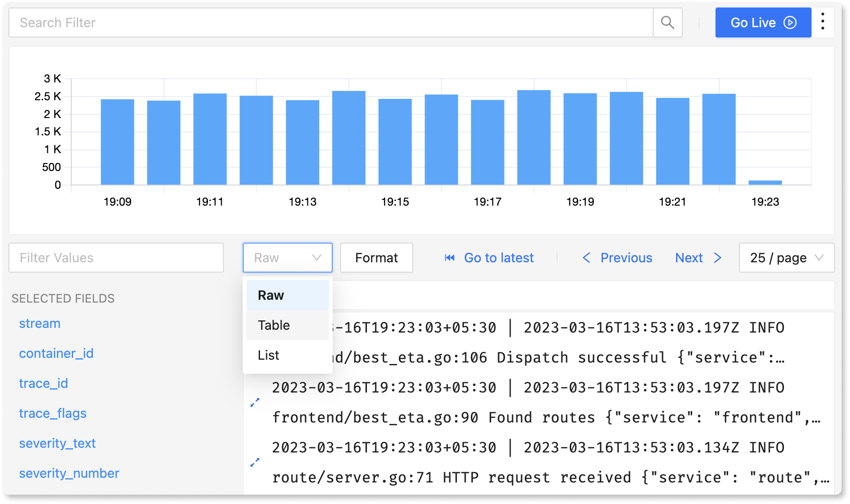Click the Go to latest rewind icon
Viewport: 850px width, 504px height.
point(450,258)
